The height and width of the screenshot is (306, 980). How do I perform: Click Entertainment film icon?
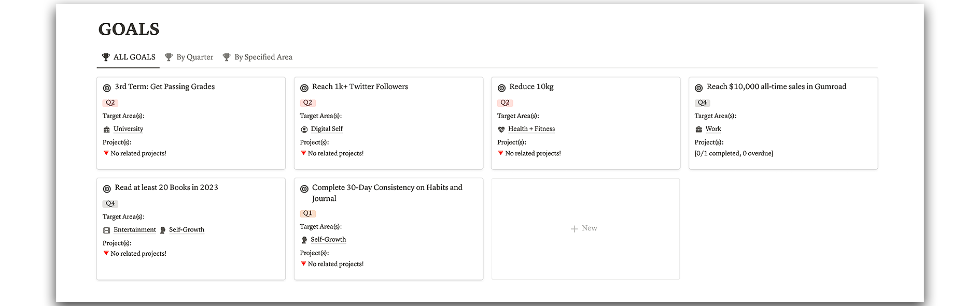point(107,230)
